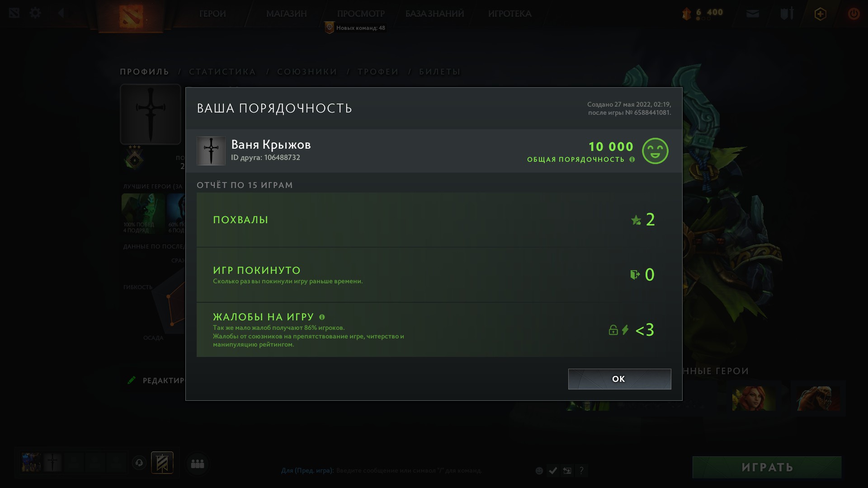Open the settings gear icon

[35, 13]
